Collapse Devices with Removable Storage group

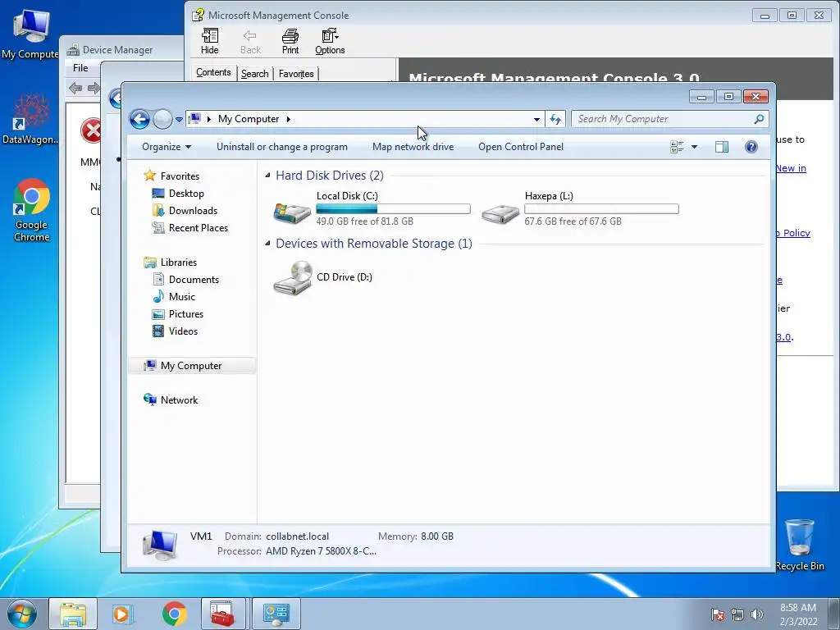pyautogui.click(x=267, y=243)
